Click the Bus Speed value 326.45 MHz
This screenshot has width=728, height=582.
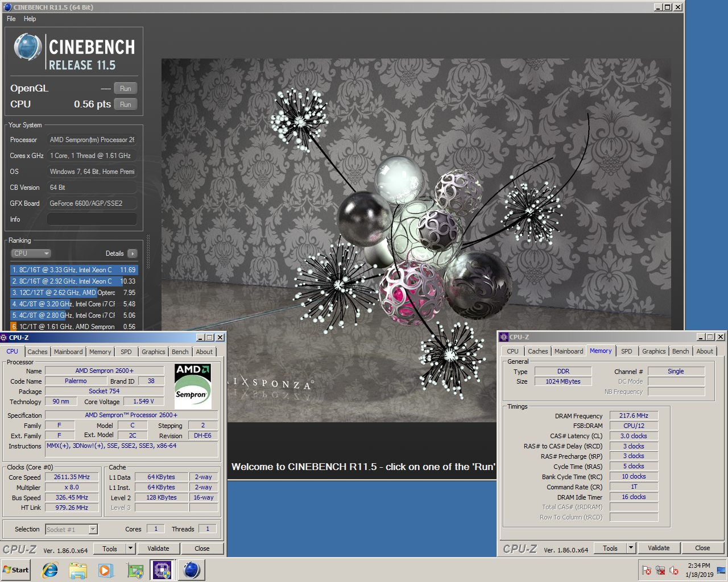coord(72,498)
